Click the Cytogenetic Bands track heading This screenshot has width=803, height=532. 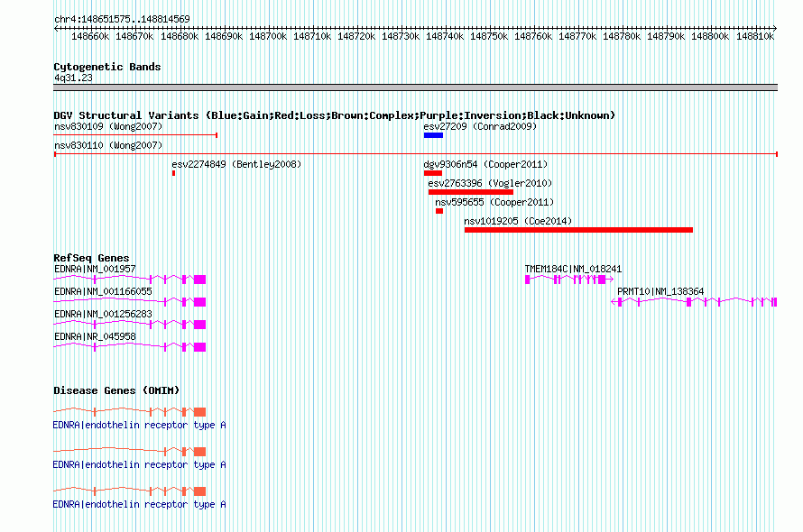pos(107,67)
